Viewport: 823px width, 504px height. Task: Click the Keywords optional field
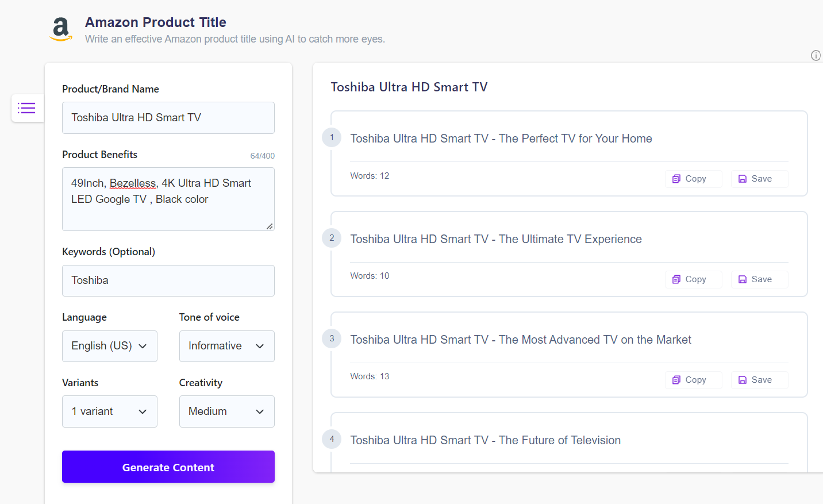(x=168, y=280)
